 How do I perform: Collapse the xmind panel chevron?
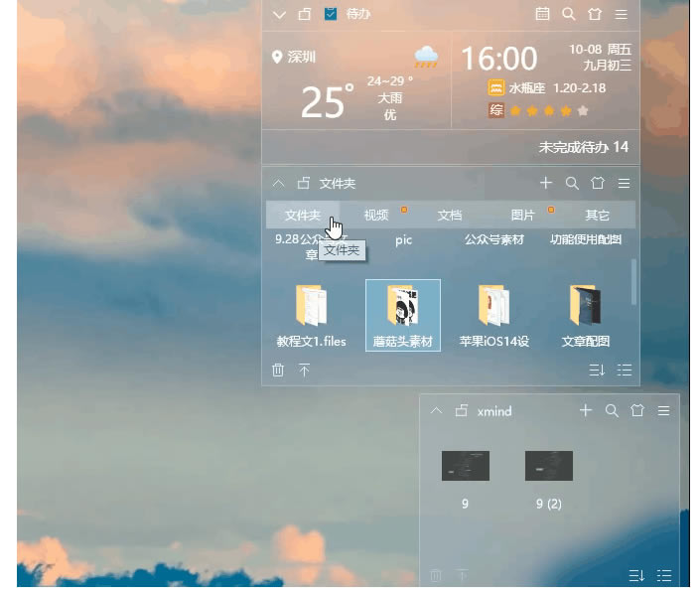pyautogui.click(x=436, y=410)
